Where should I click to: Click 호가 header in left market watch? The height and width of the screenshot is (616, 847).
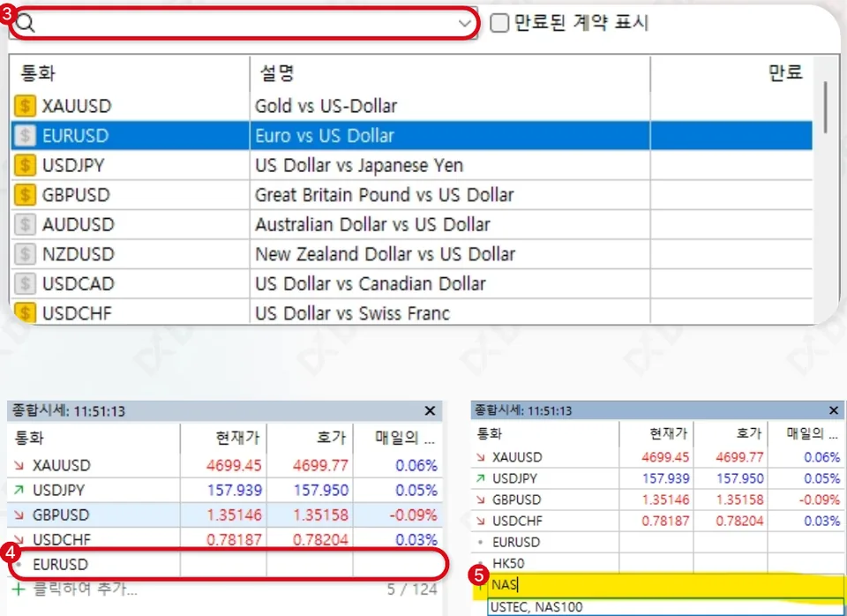coord(332,438)
